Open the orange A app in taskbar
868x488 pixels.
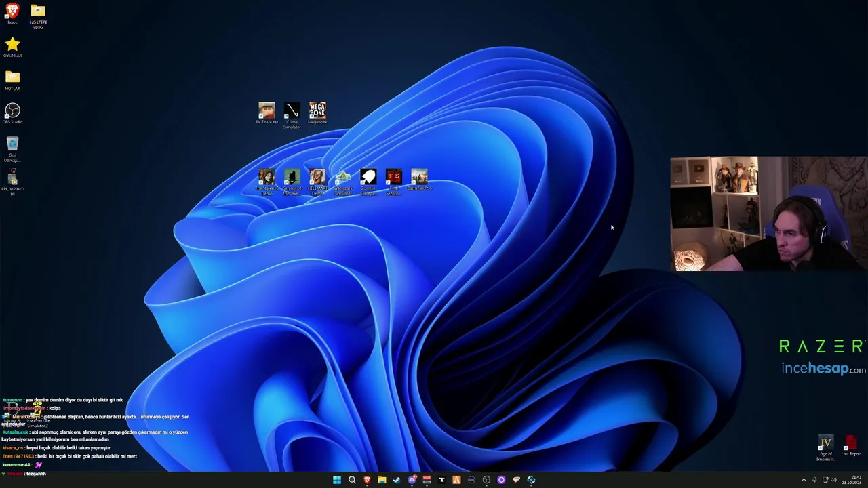pos(456,480)
